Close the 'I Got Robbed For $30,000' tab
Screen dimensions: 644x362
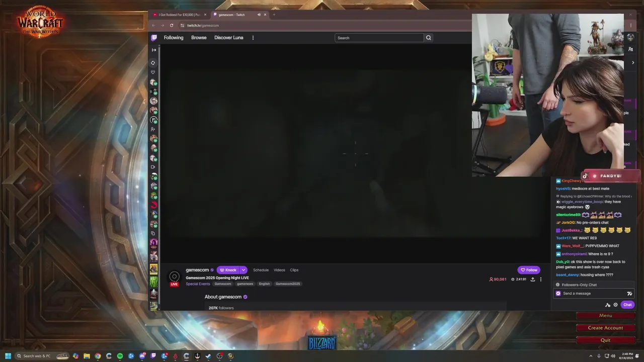(x=205, y=15)
